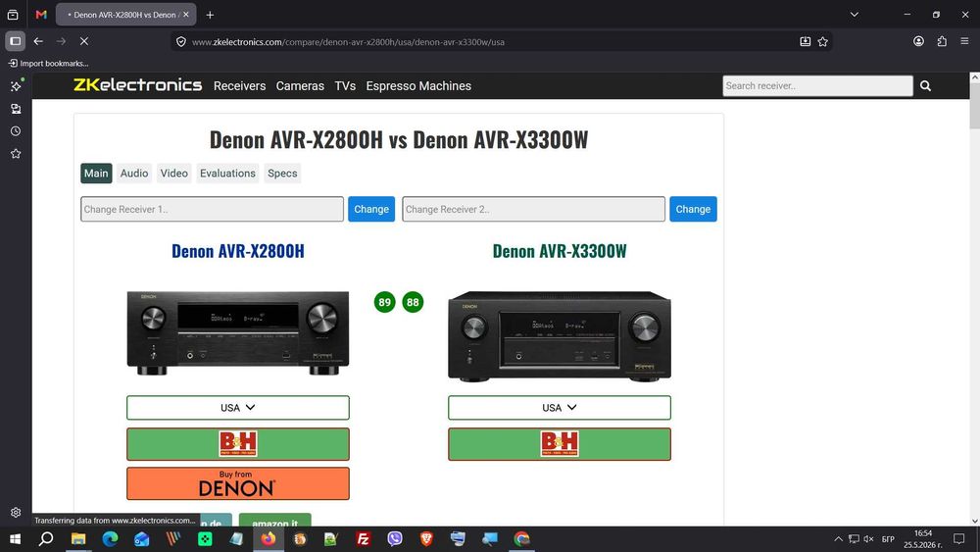
Task: Open Windows taskbar search
Action: pos(46,539)
